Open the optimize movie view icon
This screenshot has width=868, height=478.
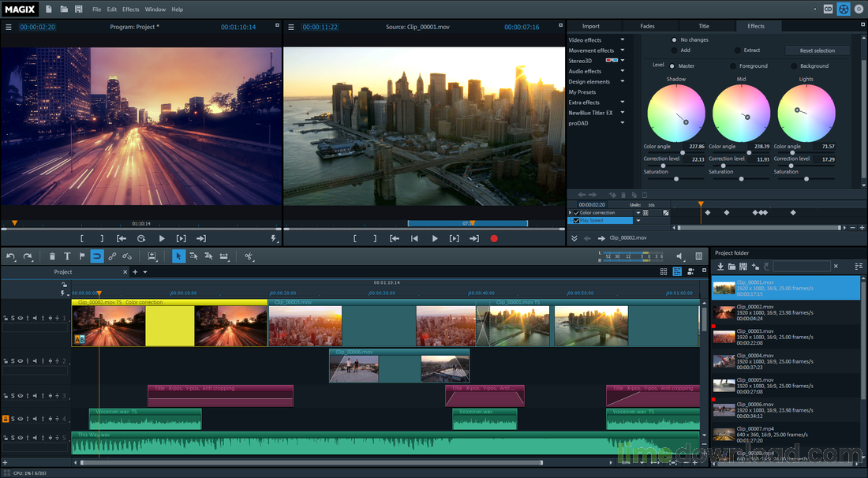tap(152, 256)
